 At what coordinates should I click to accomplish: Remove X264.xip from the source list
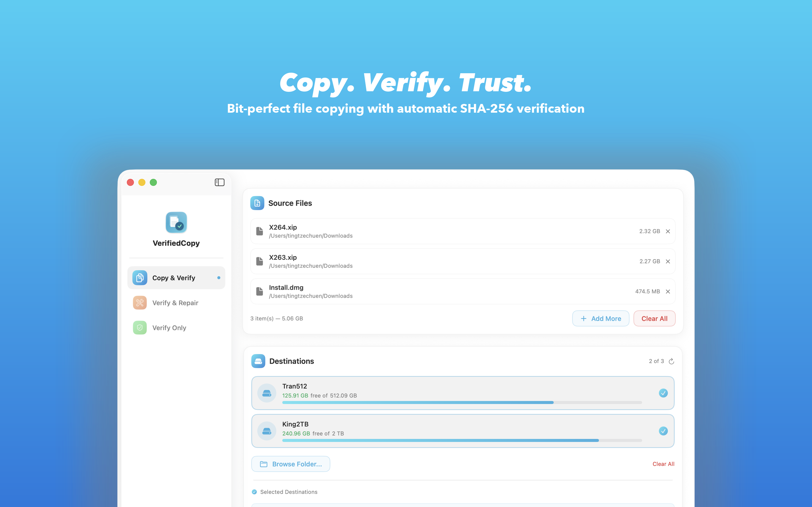coord(668,231)
